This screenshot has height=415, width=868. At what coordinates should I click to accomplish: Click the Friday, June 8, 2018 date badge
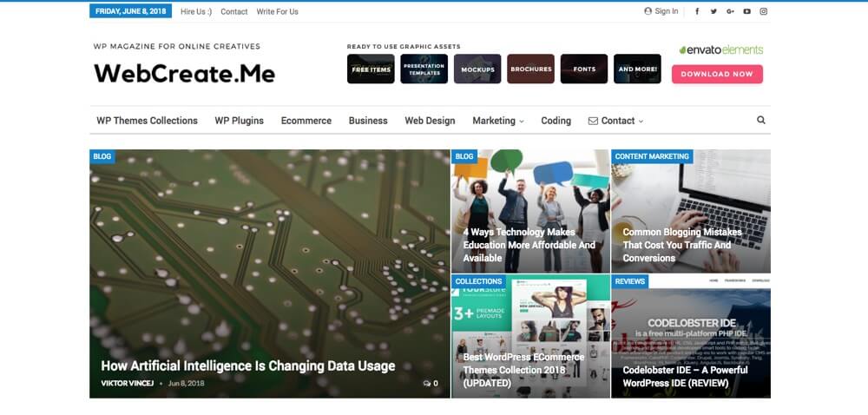pos(131,11)
